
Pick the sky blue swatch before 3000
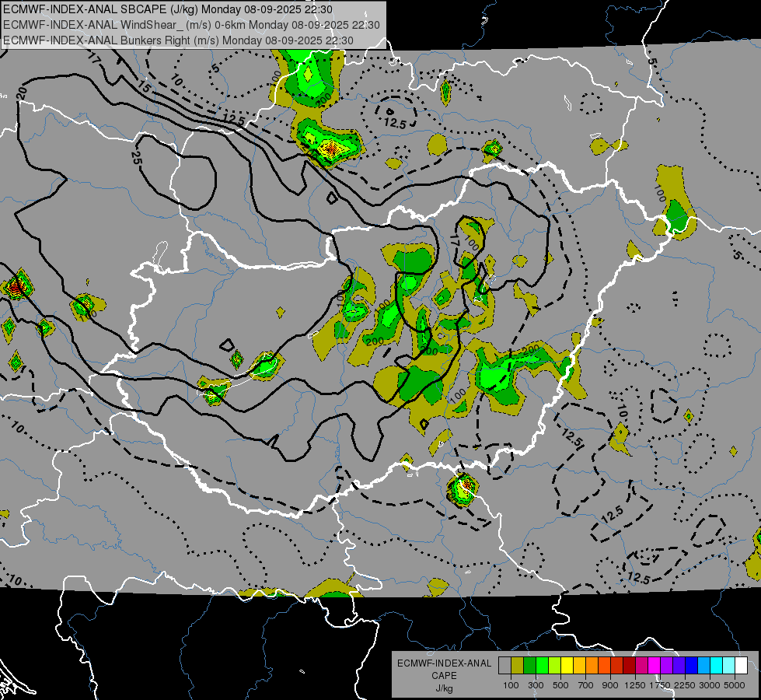[703, 665]
